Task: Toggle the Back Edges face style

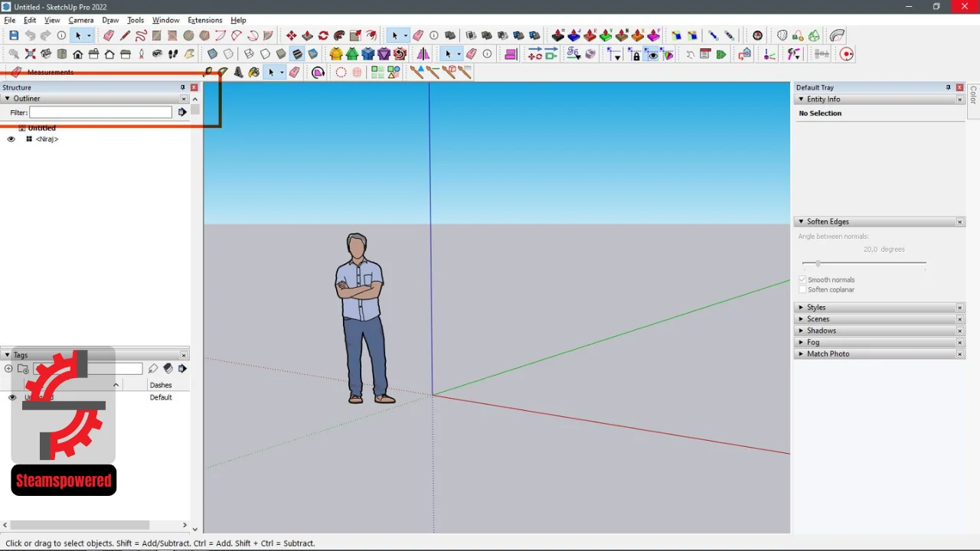Action: (228, 54)
